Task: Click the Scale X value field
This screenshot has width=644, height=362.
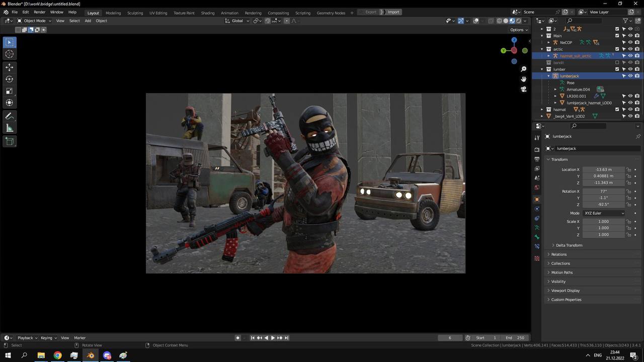Action: pos(603,222)
